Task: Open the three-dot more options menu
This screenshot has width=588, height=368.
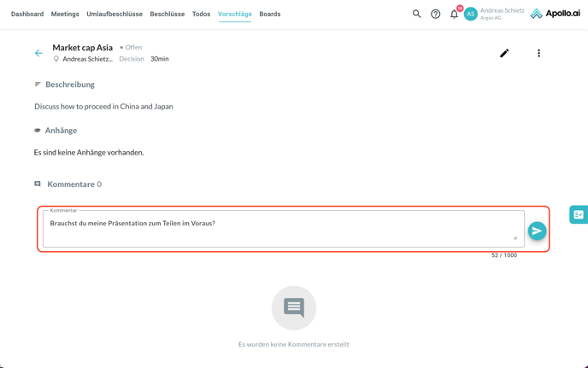Action: pos(538,53)
